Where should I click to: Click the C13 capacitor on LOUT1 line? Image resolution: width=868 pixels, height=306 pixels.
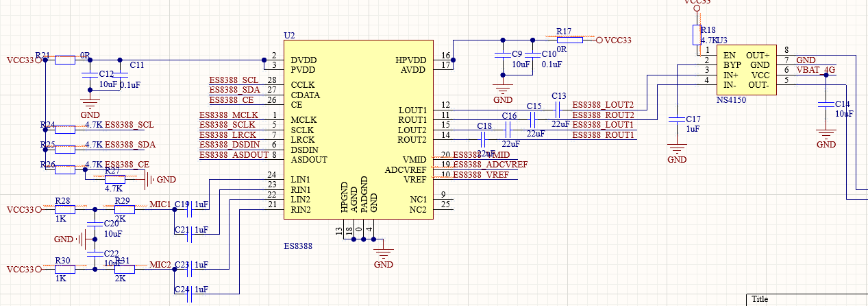pyautogui.click(x=559, y=109)
